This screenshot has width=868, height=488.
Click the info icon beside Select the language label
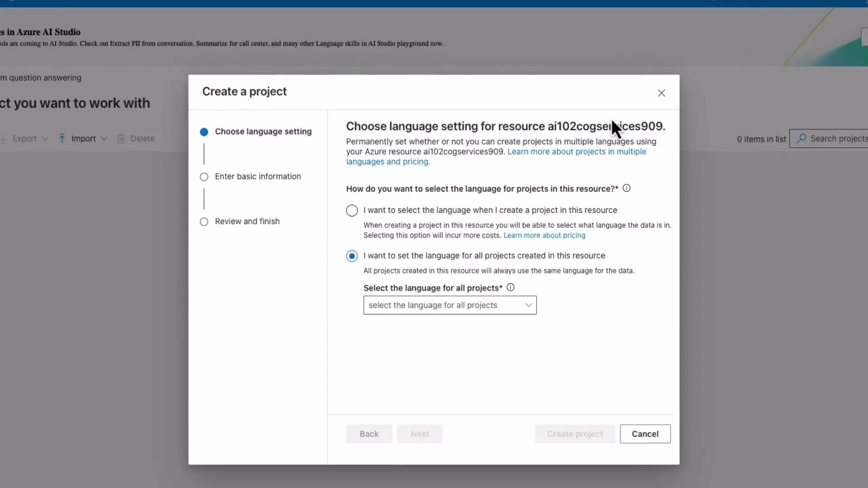coord(510,287)
